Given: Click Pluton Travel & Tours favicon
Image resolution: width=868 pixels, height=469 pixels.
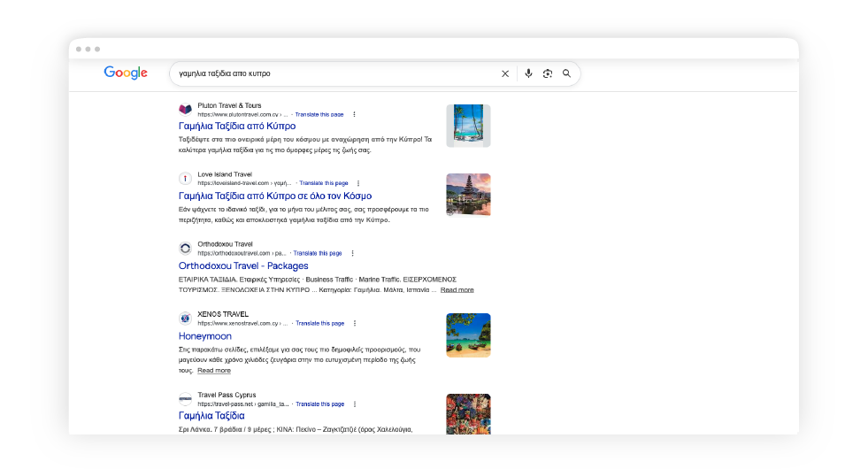Looking at the screenshot, I should tap(185, 110).
